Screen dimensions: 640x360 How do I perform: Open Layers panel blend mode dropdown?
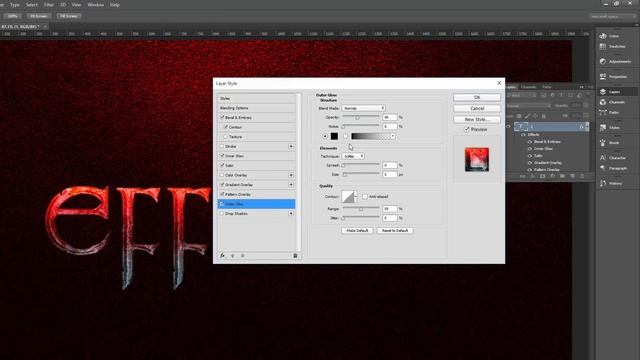529,106
